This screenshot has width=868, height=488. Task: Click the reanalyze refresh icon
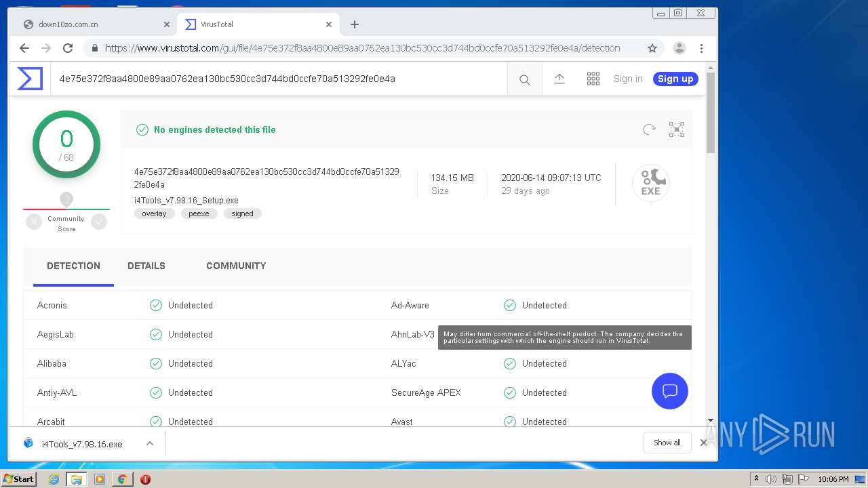point(649,129)
